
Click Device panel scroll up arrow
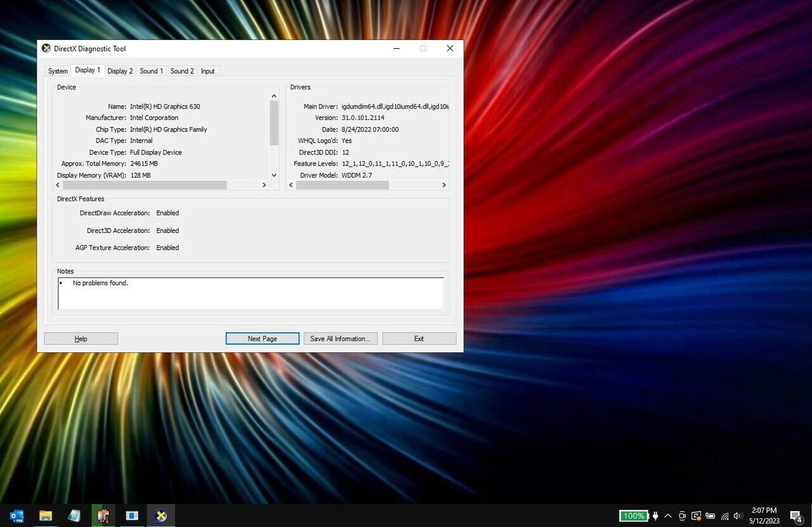point(274,97)
